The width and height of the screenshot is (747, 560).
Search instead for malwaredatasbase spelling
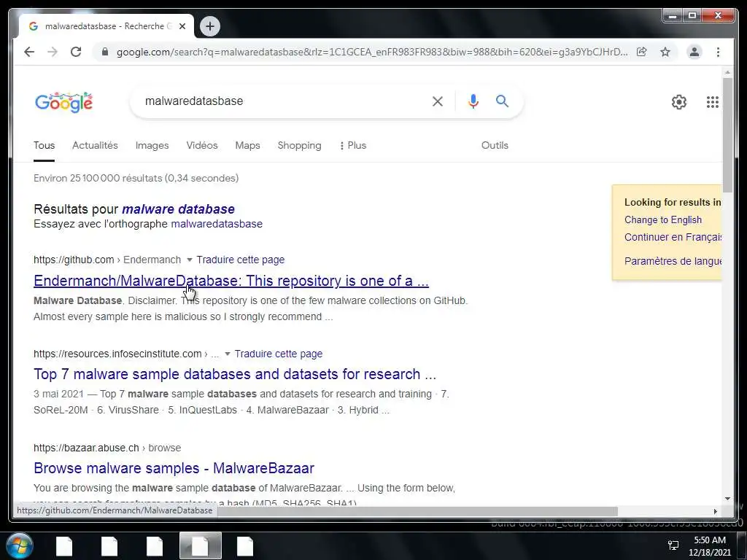(x=217, y=224)
